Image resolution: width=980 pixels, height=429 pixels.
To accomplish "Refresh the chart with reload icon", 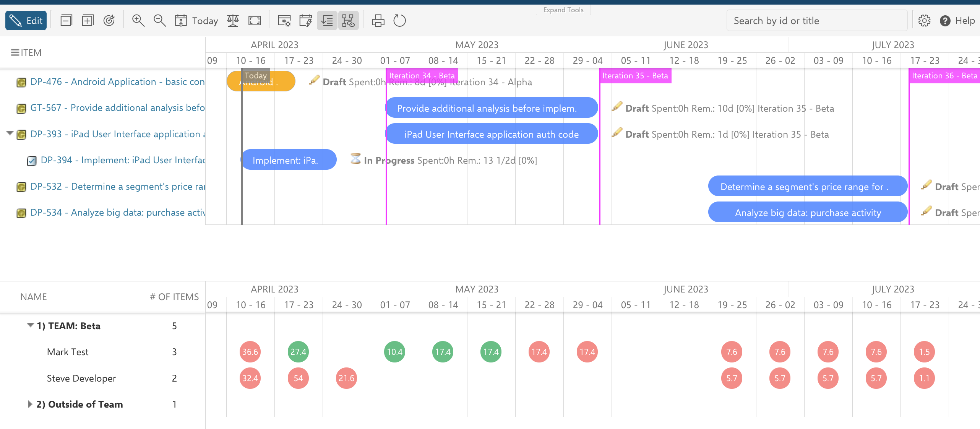I will tap(399, 21).
